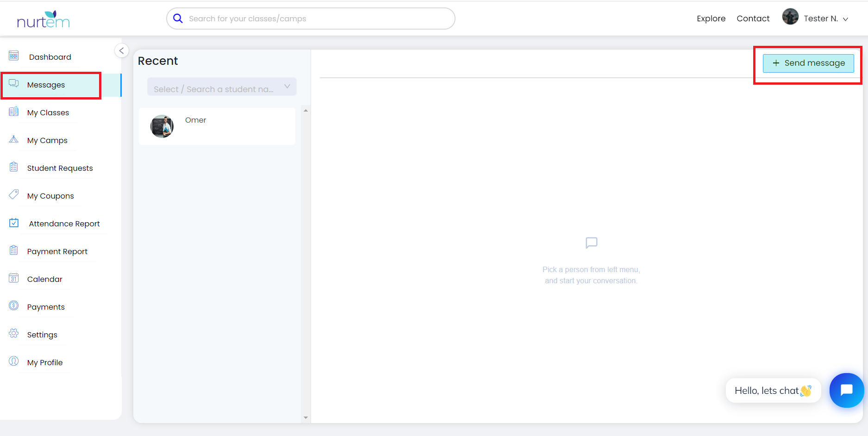Click the search magnifier icon
Screen dimensions: 868x436
(178, 18)
